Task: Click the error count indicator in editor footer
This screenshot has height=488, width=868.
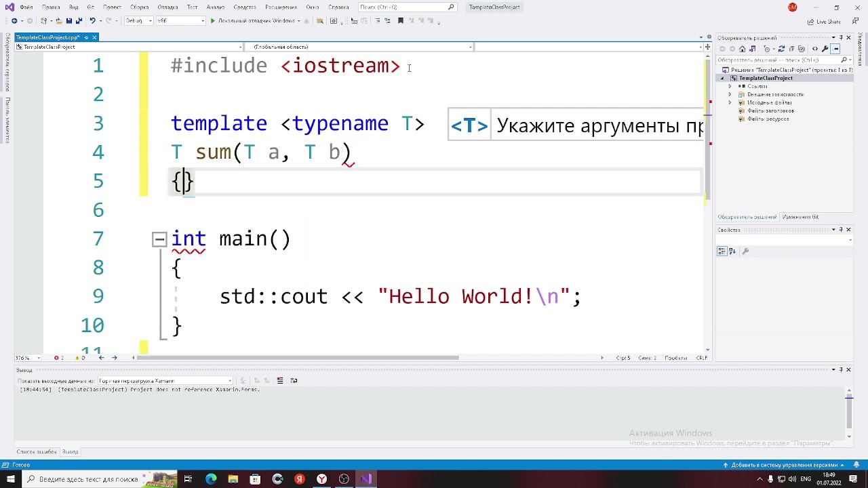Action: click(59, 358)
